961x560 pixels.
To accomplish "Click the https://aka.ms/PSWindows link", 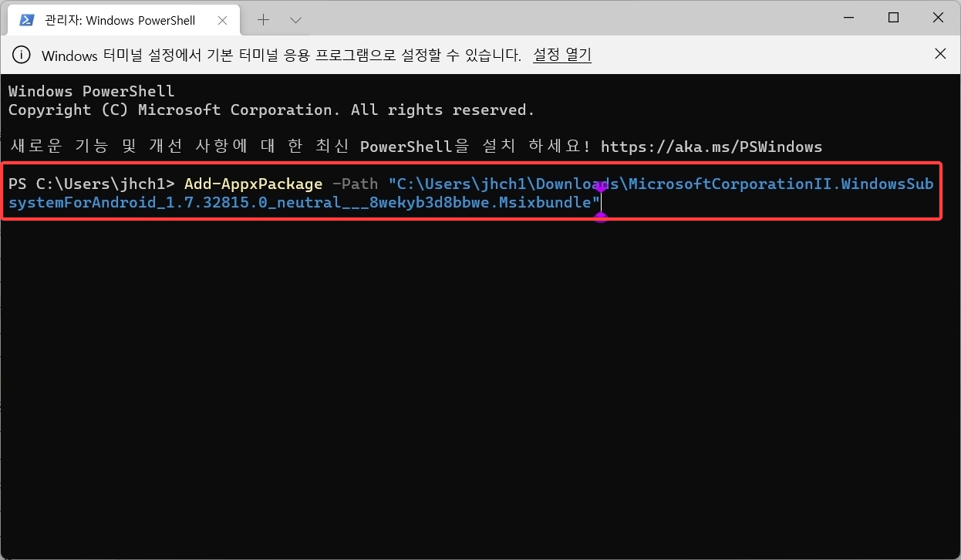I will click(713, 147).
